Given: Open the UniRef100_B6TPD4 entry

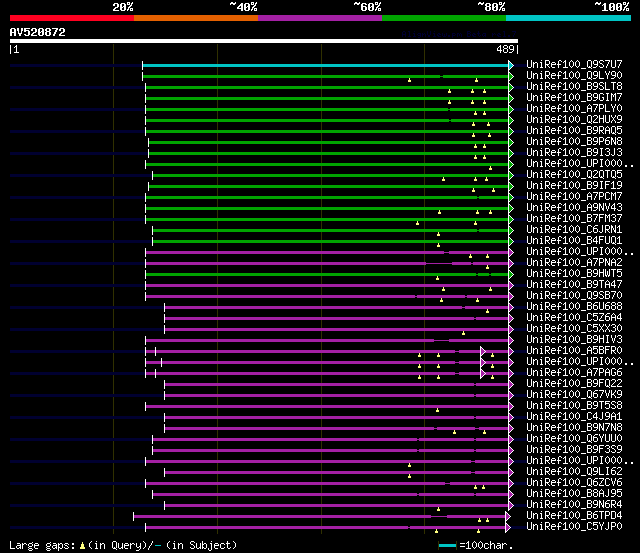Looking at the screenshot, I should [x=574, y=516].
